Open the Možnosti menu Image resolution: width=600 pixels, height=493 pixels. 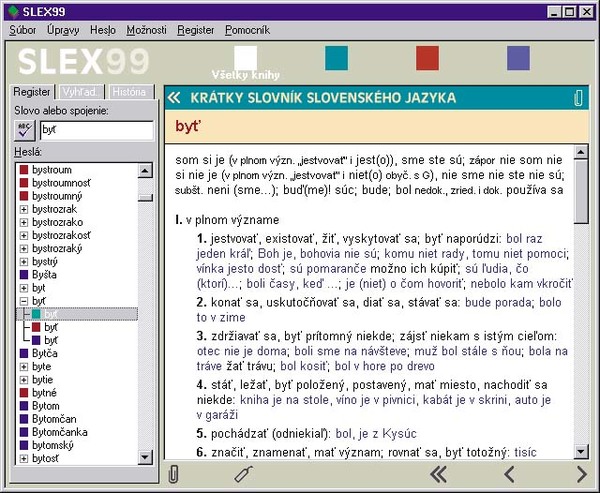[147, 30]
